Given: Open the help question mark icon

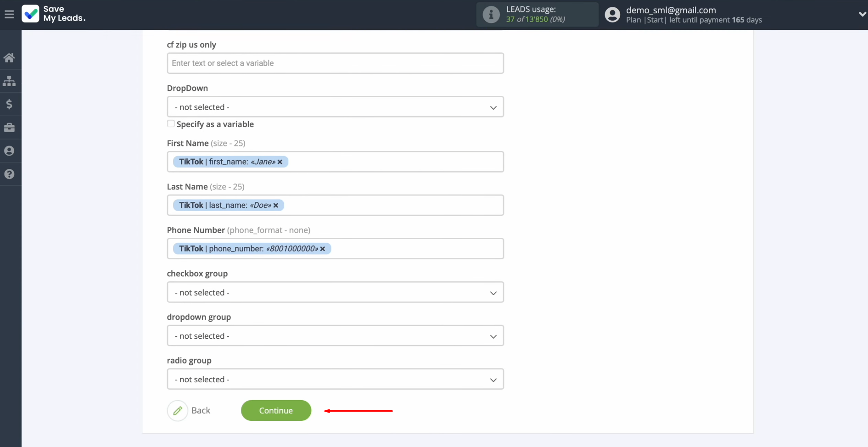Looking at the screenshot, I should point(9,174).
